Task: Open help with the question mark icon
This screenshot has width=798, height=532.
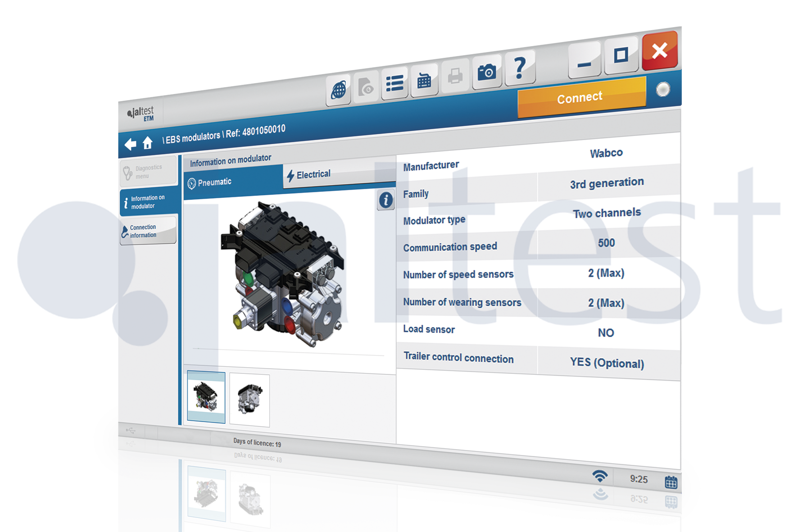Action: point(520,68)
